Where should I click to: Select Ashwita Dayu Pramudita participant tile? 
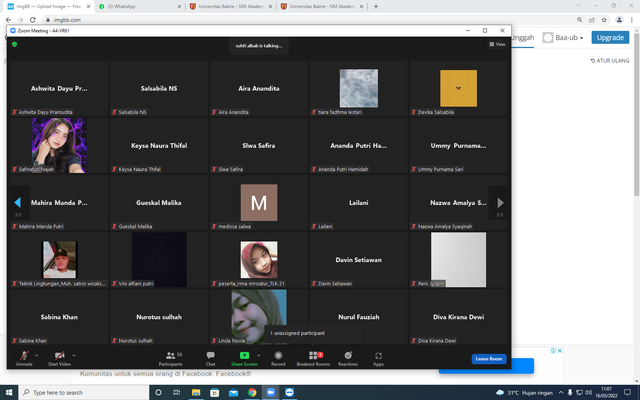(x=60, y=88)
